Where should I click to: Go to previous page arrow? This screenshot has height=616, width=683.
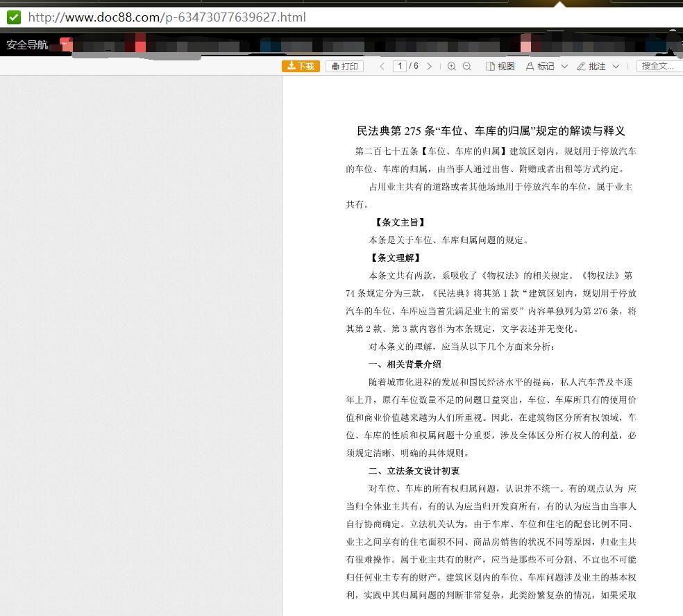click(x=382, y=66)
